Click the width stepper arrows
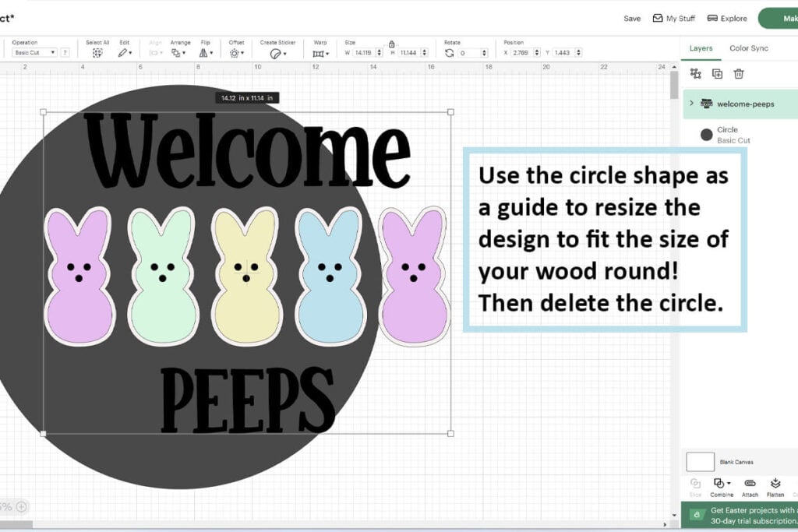The width and height of the screenshot is (798, 532). [x=380, y=52]
